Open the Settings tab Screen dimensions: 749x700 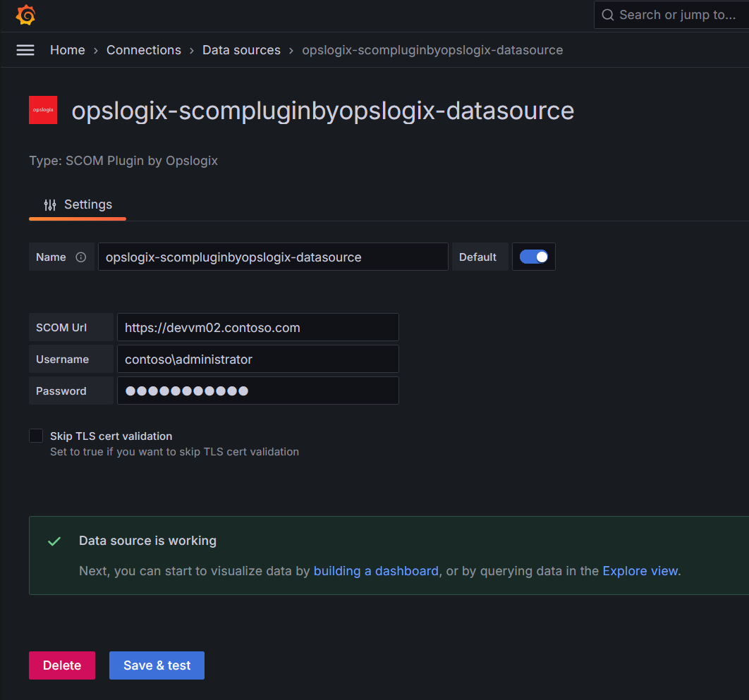pos(78,205)
